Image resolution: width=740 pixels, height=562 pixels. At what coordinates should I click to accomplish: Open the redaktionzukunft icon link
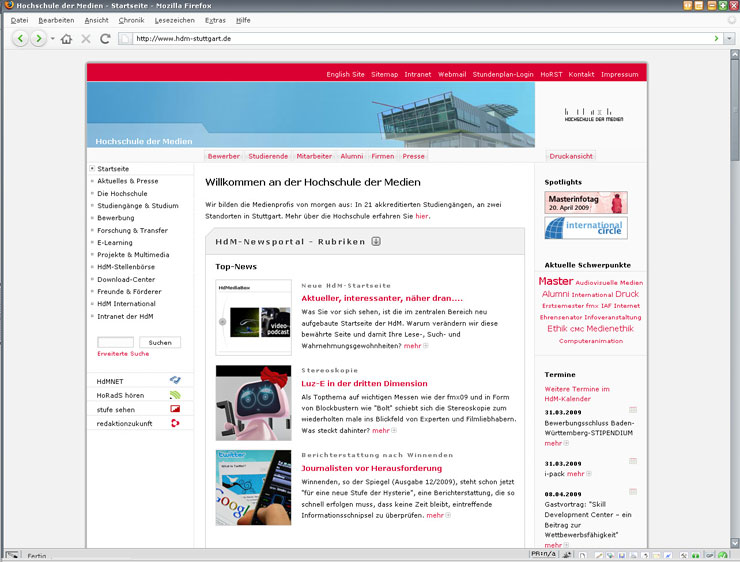(x=175, y=423)
